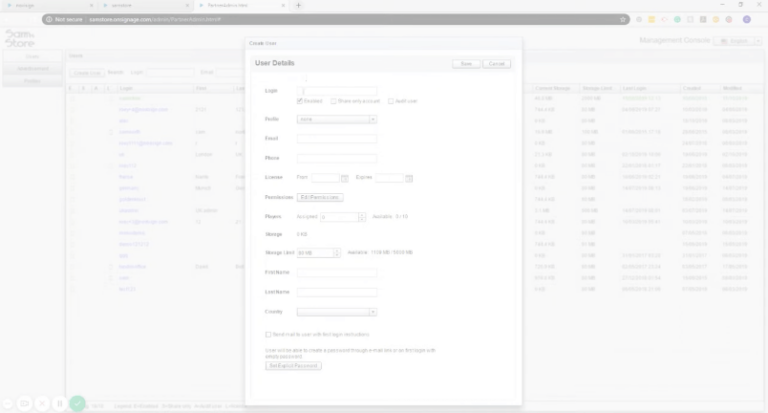Viewport: 768px width, 413px height.
Task: Open a new browser tab
Action: (299, 5)
